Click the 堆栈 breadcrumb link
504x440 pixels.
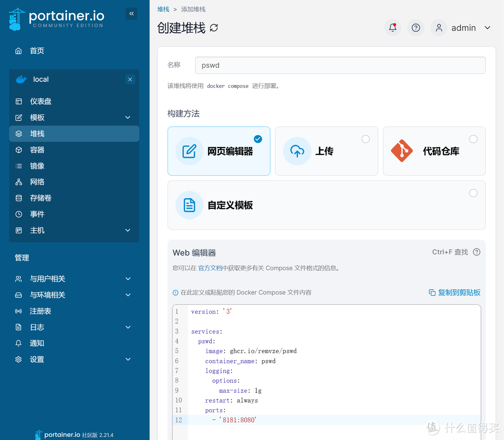click(x=163, y=9)
